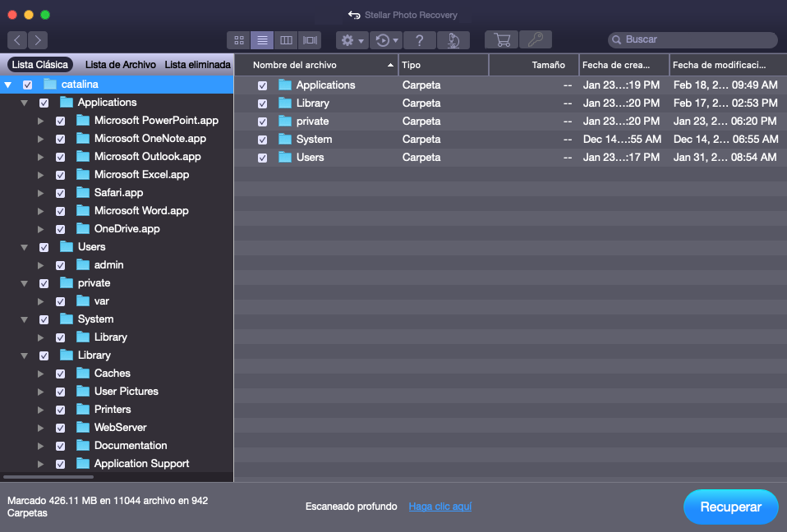Focus the Buscar search field
This screenshot has width=787, height=532.
point(693,39)
